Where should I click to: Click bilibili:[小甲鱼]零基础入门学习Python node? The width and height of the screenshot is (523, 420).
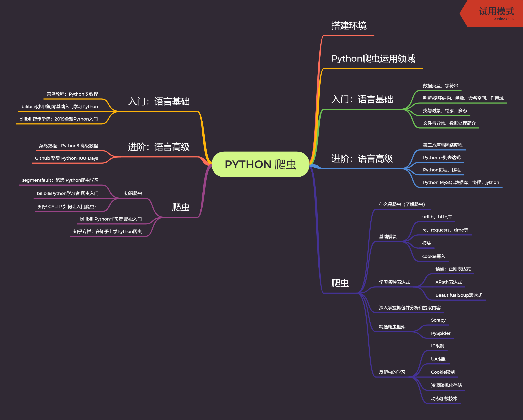[x=60, y=107]
